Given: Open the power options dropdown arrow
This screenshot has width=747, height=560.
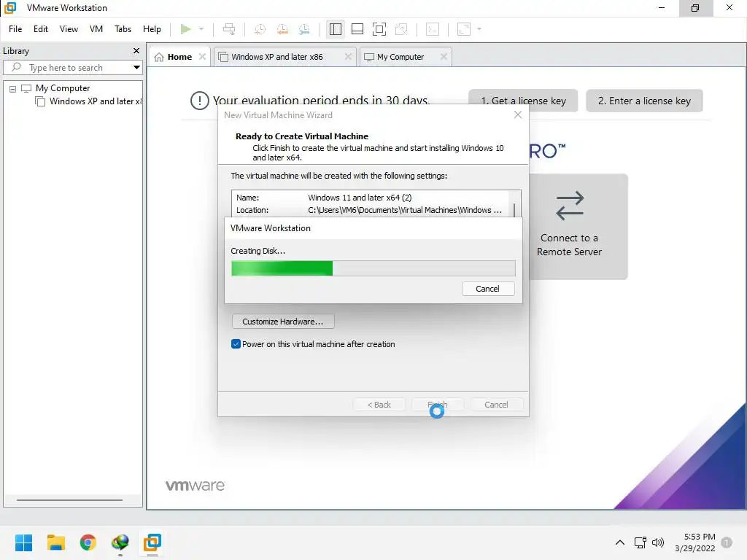Looking at the screenshot, I should click(201, 29).
